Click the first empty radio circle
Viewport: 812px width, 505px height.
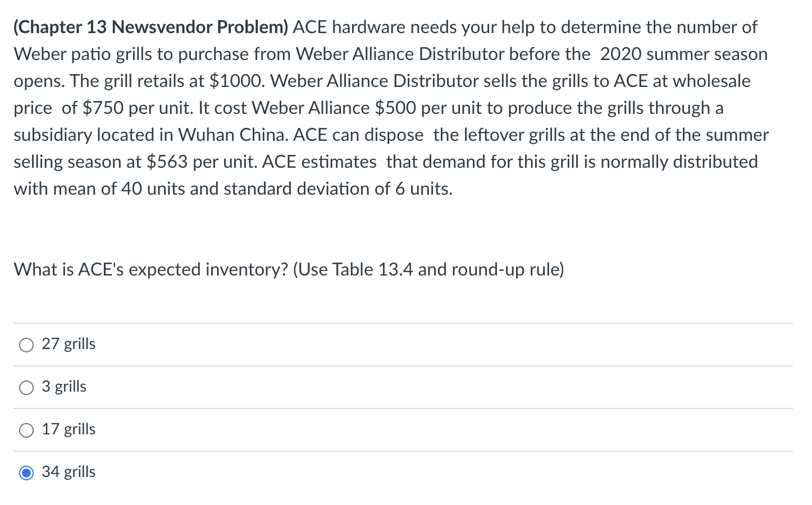pyautogui.click(x=26, y=345)
